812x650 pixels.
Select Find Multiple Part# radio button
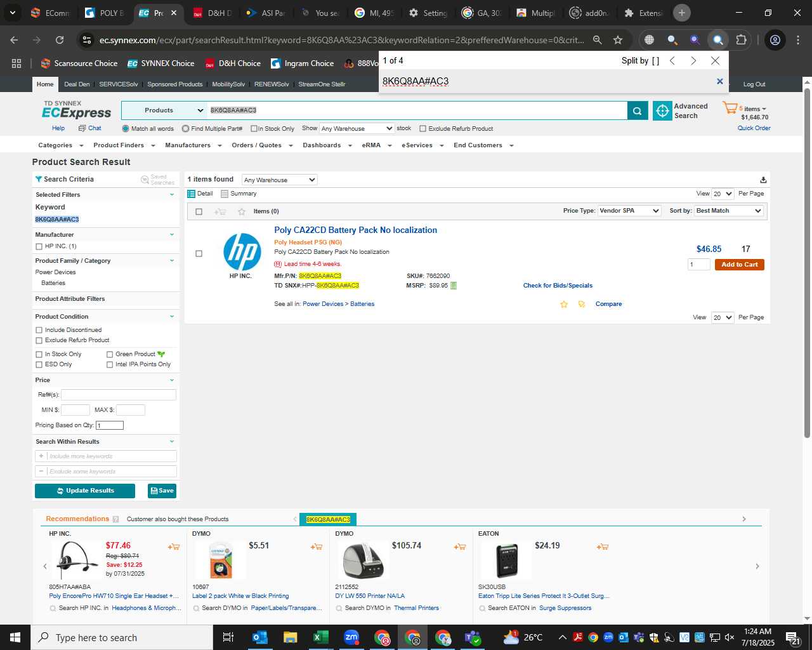click(x=185, y=129)
